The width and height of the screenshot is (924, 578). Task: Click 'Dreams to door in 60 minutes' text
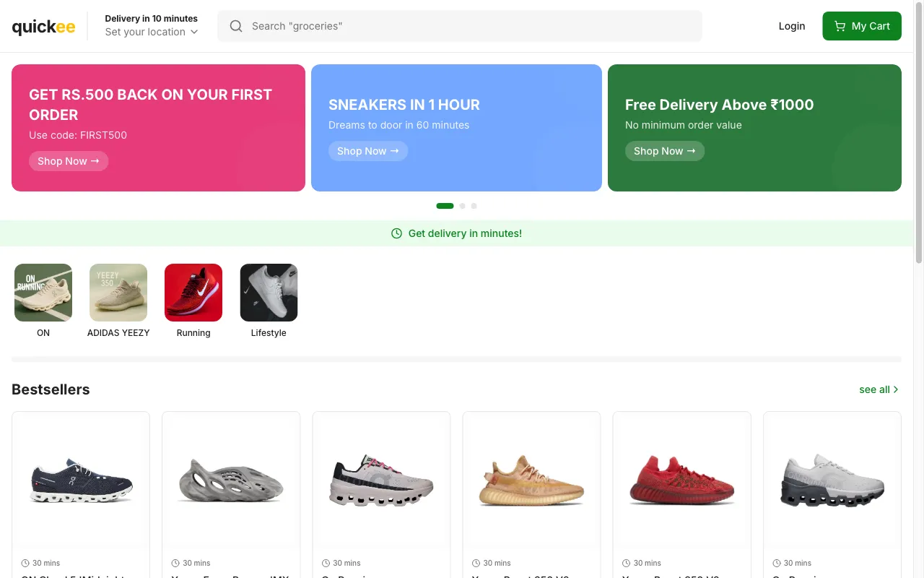(398, 125)
